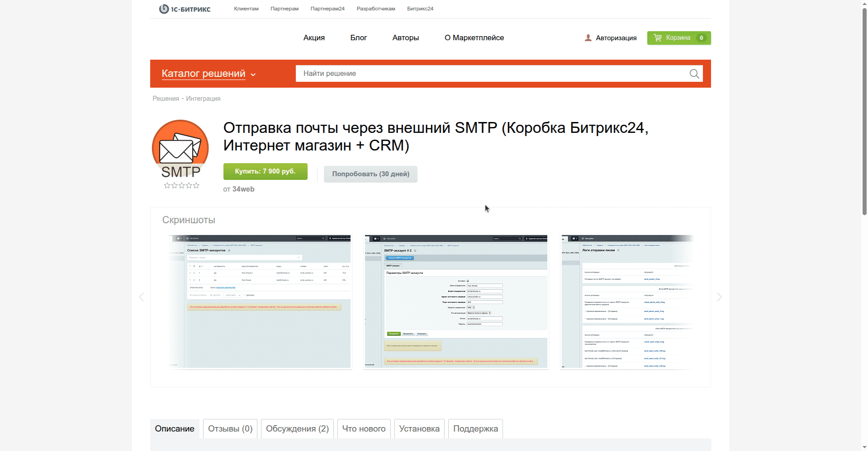The image size is (868, 451).
Task: Click the page vertical scrollbar thumb
Action: pyautogui.click(x=864, y=111)
